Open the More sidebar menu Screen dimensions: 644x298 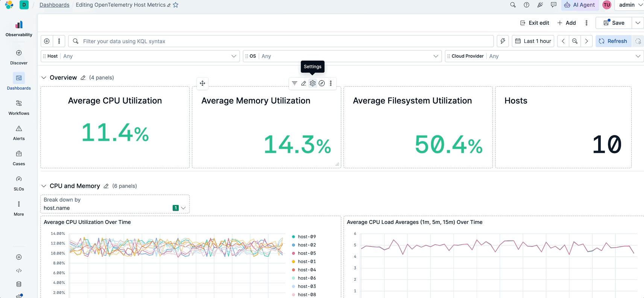[x=19, y=208]
